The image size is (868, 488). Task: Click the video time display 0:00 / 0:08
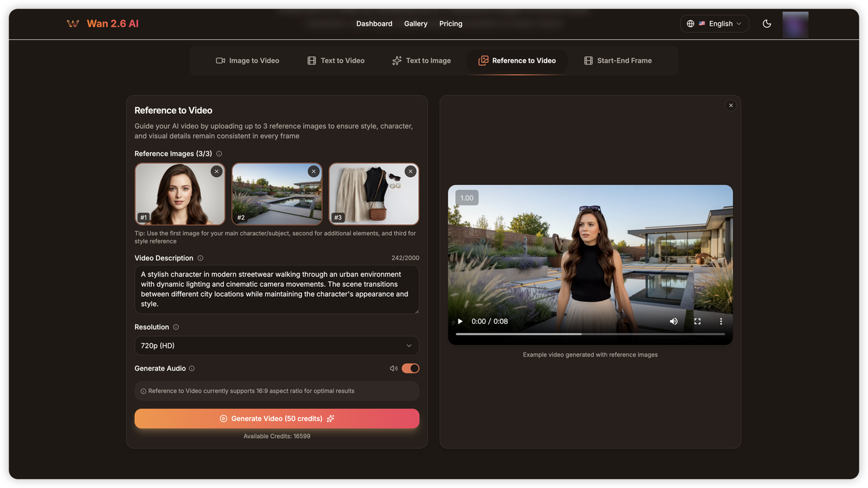490,321
